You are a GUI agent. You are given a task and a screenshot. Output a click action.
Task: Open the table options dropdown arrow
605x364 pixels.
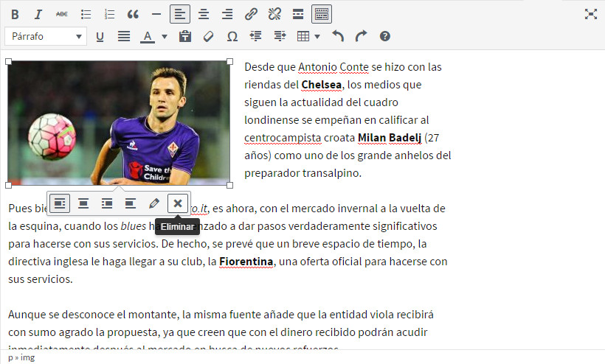(317, 37)
